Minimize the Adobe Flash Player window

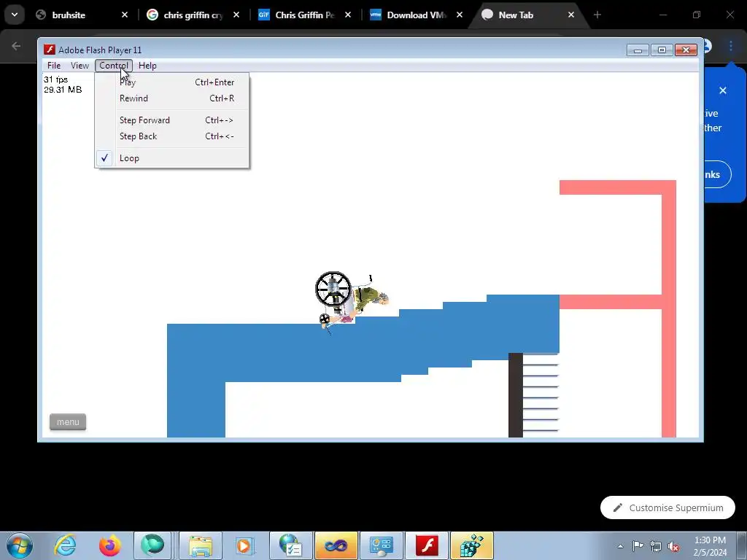click(x=638, y=50)
